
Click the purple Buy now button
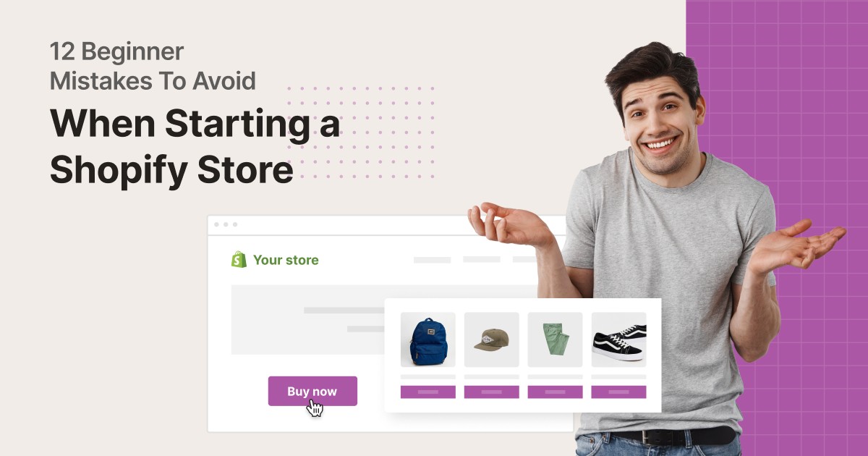point(312,391)
